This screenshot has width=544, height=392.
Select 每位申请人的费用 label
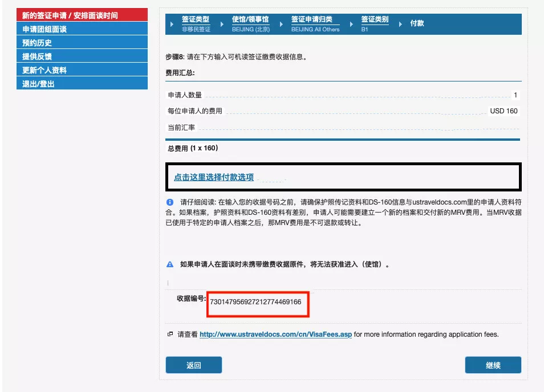click(195, 111)
